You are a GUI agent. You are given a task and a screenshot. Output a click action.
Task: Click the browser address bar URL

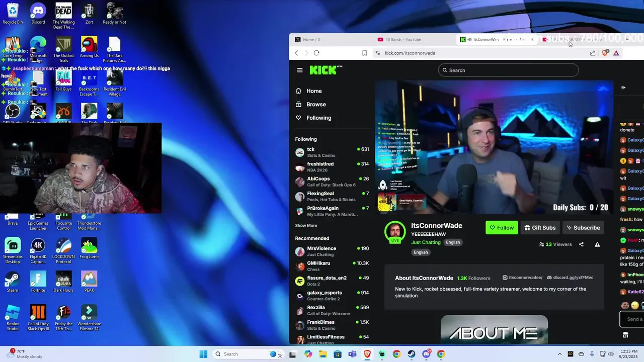[x=410, y=53]
